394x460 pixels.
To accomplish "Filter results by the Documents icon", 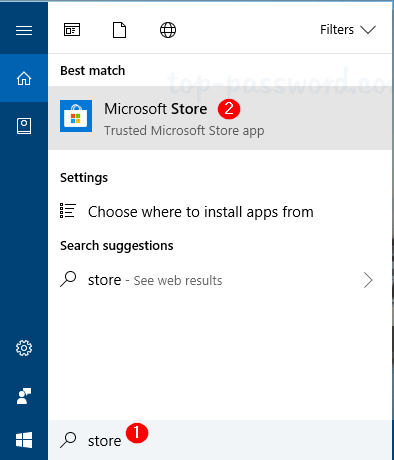I will [x=119, y=30].
